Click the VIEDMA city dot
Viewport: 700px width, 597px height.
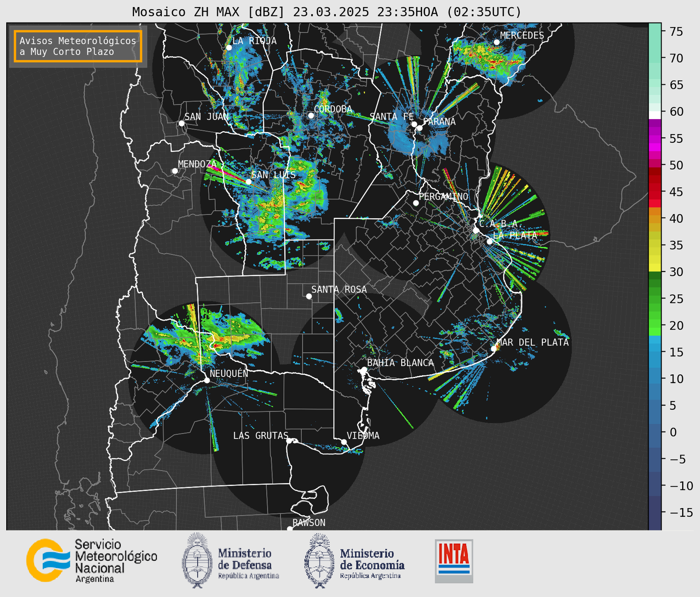[x=344, y=442]
